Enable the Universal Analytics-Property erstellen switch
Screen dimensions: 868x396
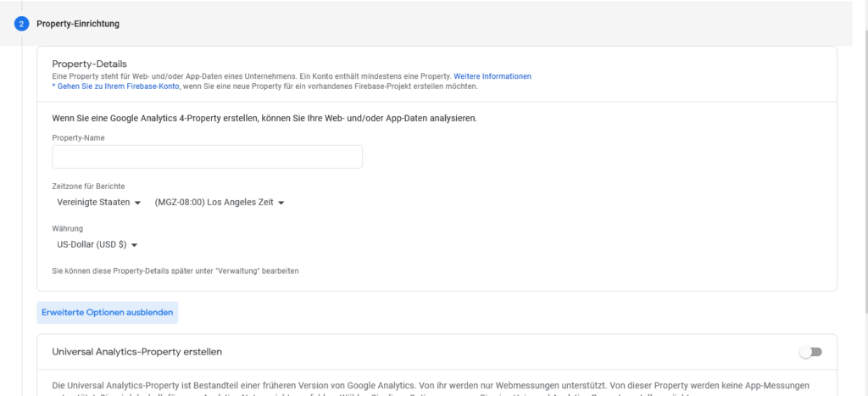(x=811, y=352)
